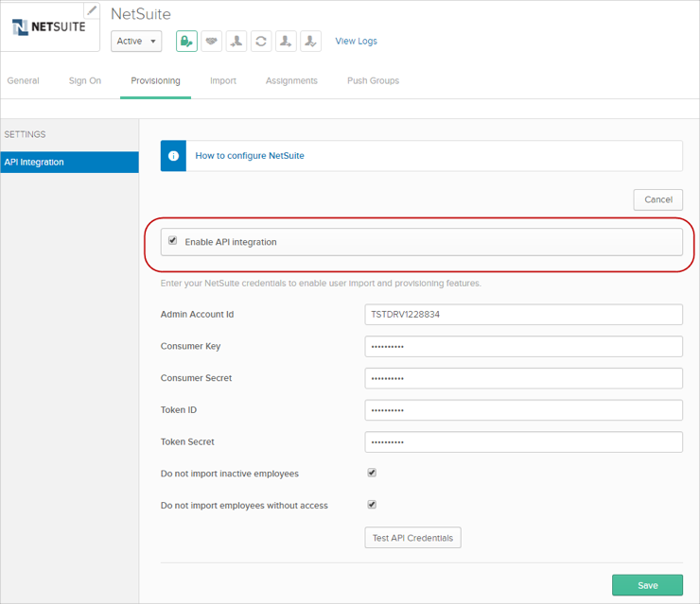Click the pencil edit logo icon
700x604 pixels.
(x=92, y=10)
